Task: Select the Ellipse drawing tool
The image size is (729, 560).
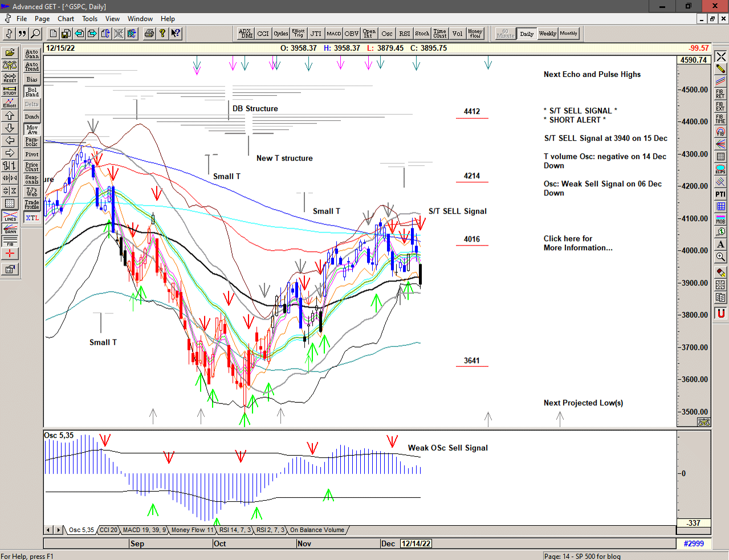Action: tap(720, 169)
